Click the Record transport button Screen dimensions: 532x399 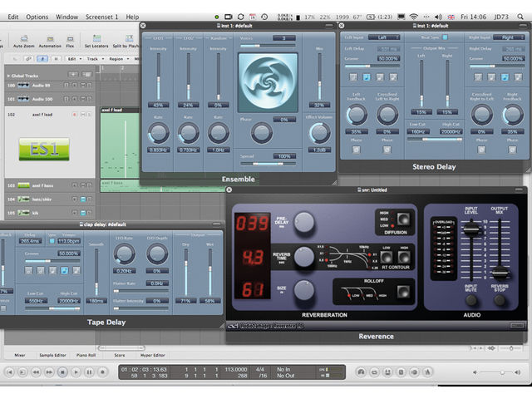pos(102,372)
